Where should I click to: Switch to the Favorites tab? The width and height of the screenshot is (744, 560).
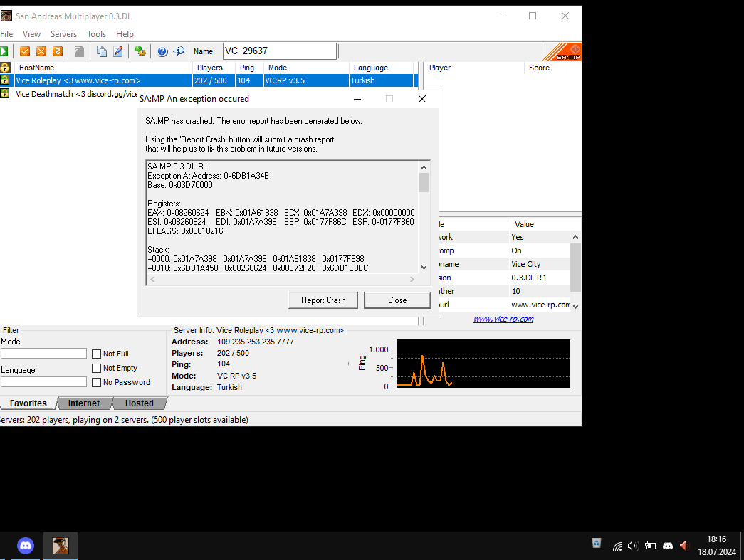point(28,403)
